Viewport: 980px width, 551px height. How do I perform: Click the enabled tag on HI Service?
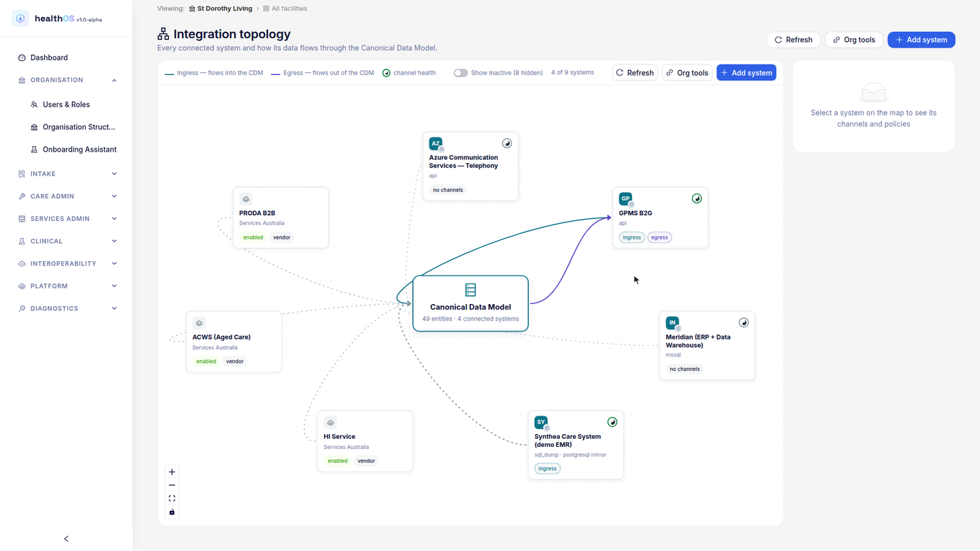coord(338,461)
